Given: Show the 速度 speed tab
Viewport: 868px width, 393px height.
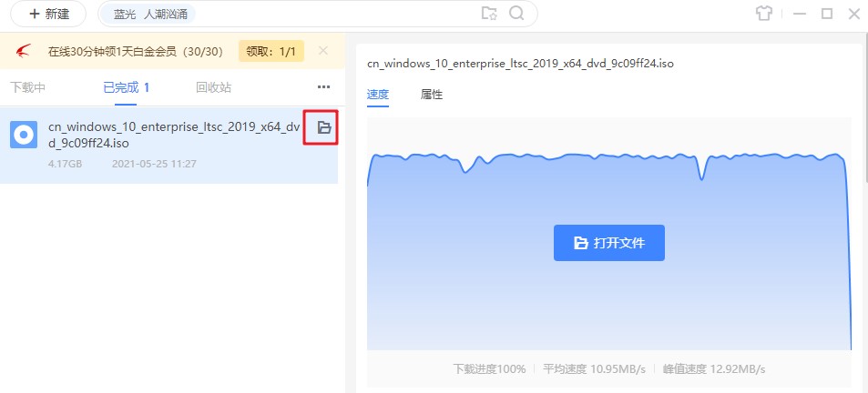Looking at the screenshot, I should [x=377, y=94].
